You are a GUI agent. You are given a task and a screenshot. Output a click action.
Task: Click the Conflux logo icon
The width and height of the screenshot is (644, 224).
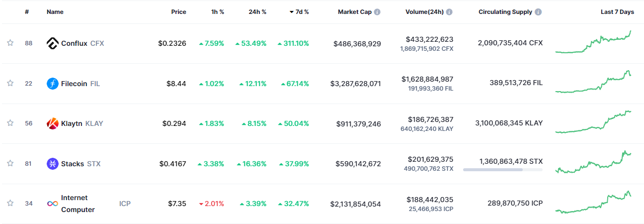pos(53,44)
